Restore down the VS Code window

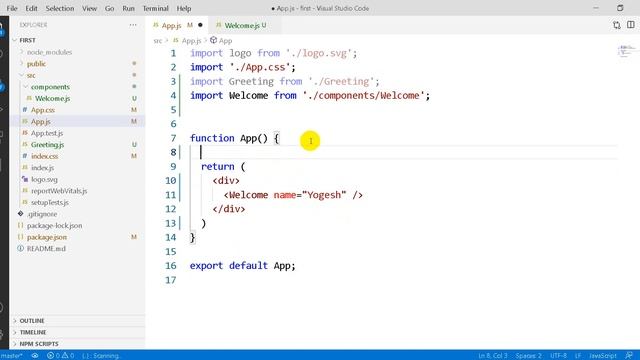(620, 8)
